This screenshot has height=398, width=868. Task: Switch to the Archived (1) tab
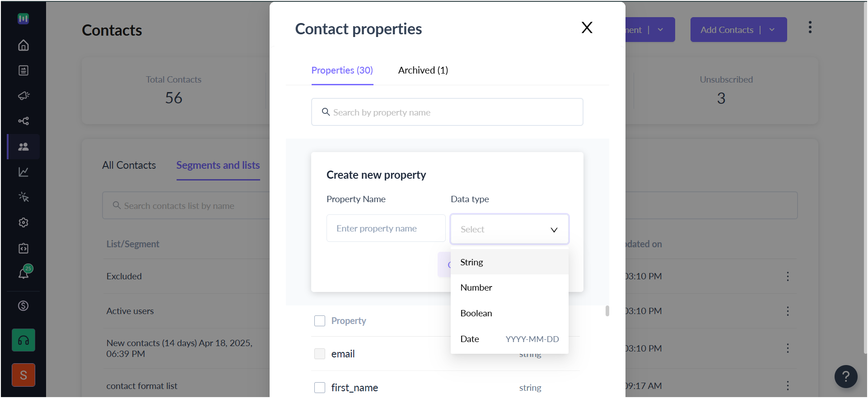(x=423, y=70)
